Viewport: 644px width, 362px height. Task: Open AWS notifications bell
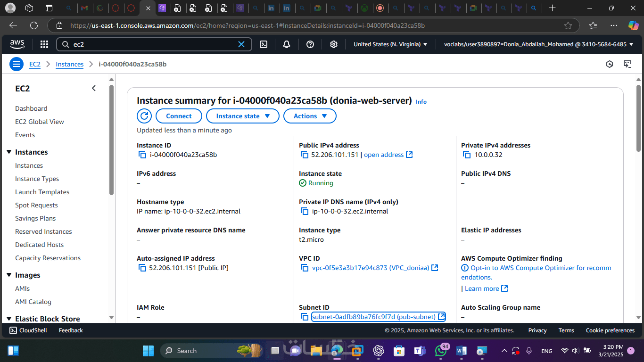[x=287, y=44]
